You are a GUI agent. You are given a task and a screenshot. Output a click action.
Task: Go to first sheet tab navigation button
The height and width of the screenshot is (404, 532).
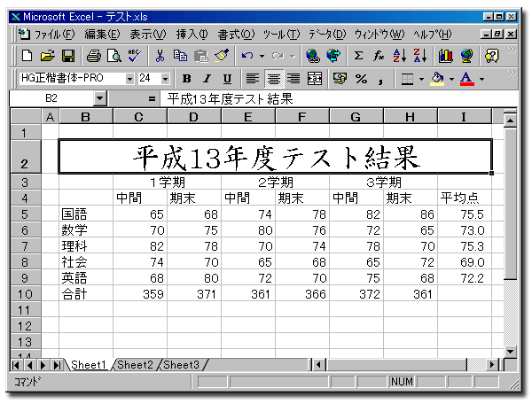(15, 365)
